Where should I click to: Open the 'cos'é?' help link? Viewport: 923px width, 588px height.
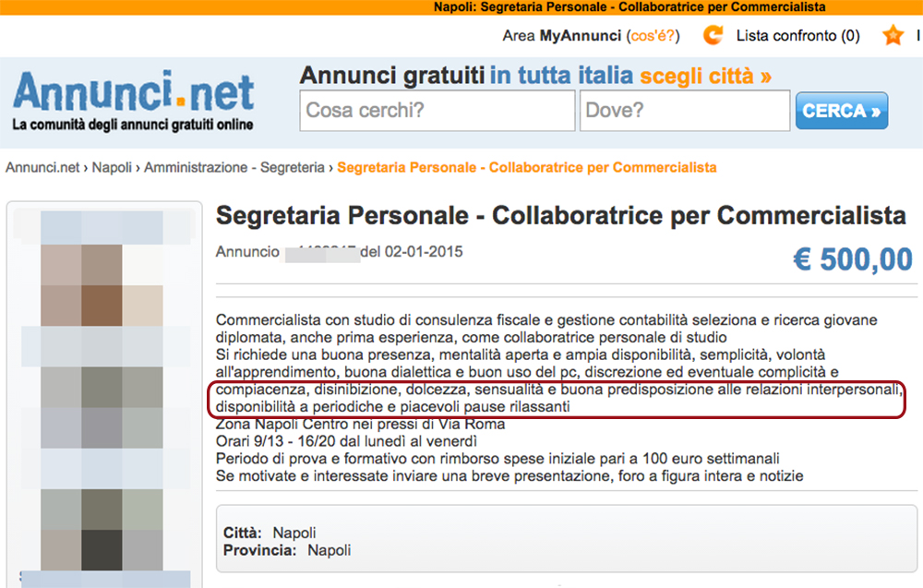653,36
